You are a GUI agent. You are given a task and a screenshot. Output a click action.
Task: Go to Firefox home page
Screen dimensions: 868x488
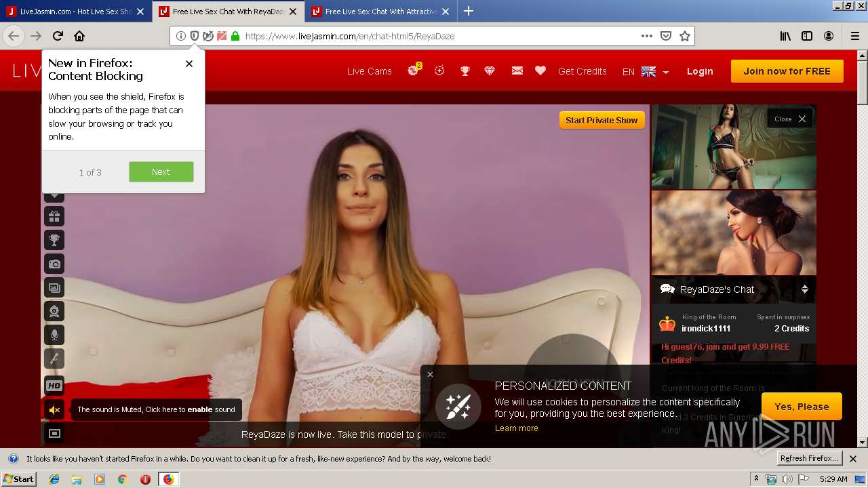(79, 37)
